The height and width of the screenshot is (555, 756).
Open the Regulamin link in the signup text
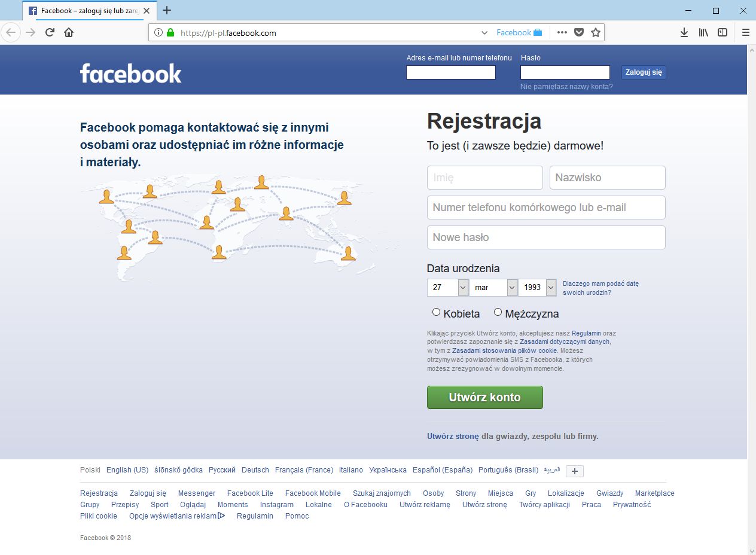[x=586, y=333]
